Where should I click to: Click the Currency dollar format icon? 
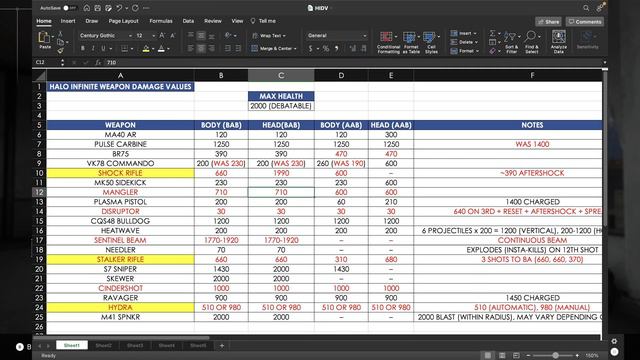310,49
